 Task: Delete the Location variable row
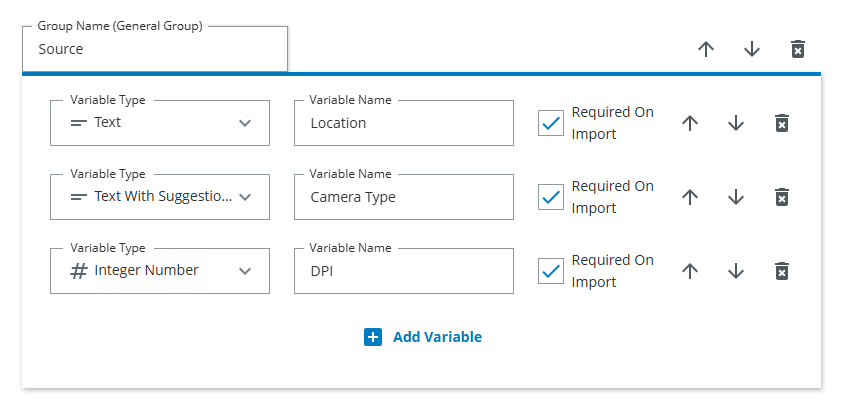(782, 123)
